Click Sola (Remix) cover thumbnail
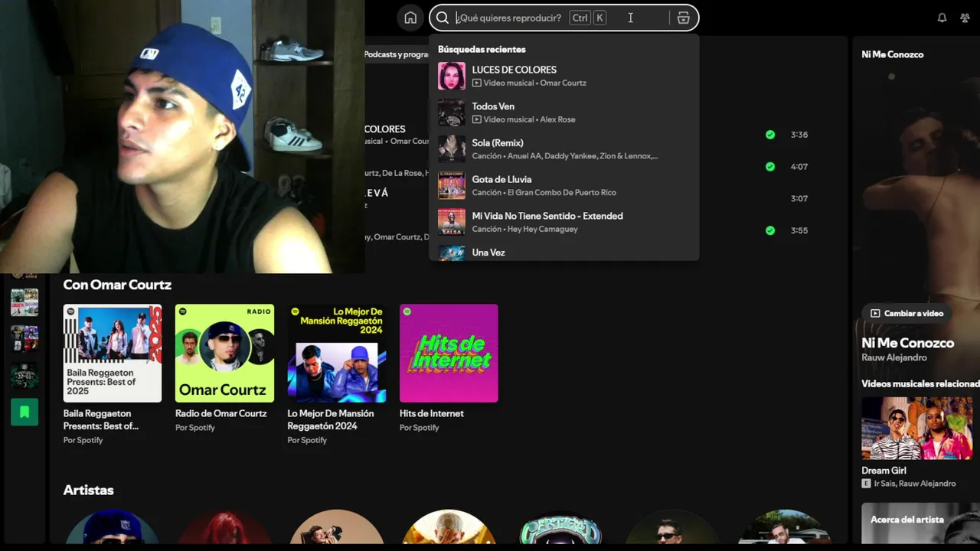The height and width of the screenshot is (551, 980). click(452, 149)
